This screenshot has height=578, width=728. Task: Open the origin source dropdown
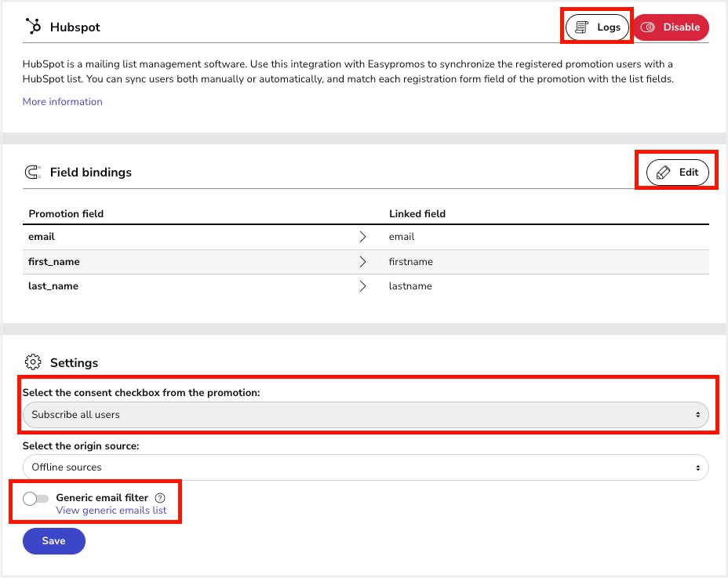[x=366, y=467]
